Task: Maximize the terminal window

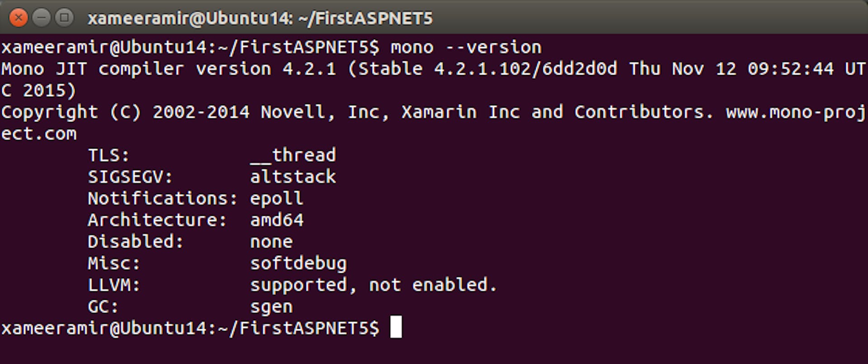Action: point(65,18)
